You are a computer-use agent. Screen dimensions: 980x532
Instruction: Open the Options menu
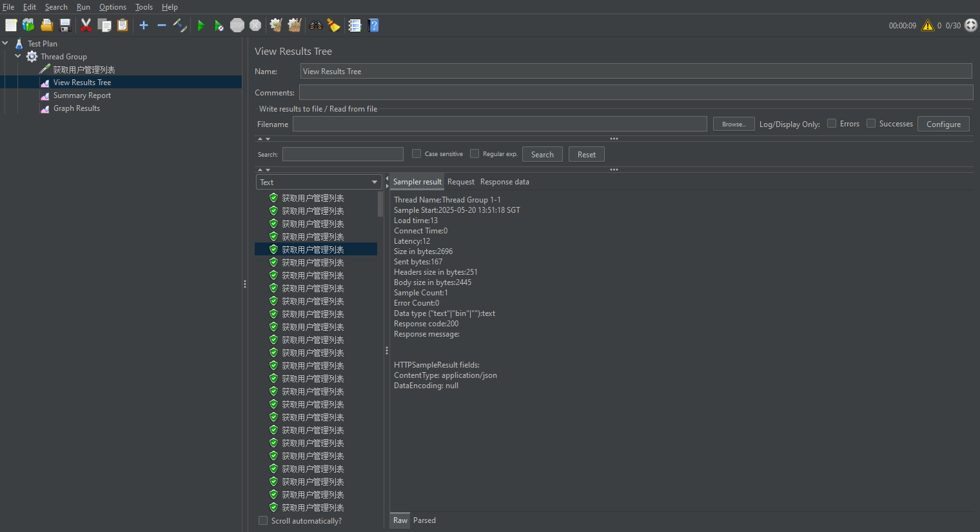point(113,7)
